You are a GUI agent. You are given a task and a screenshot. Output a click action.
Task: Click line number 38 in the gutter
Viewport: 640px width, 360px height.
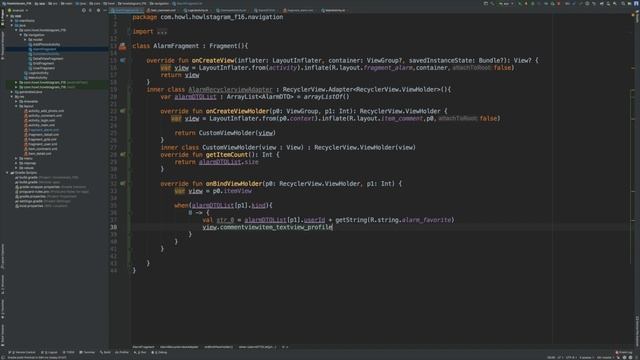click(x=113, y=227)
